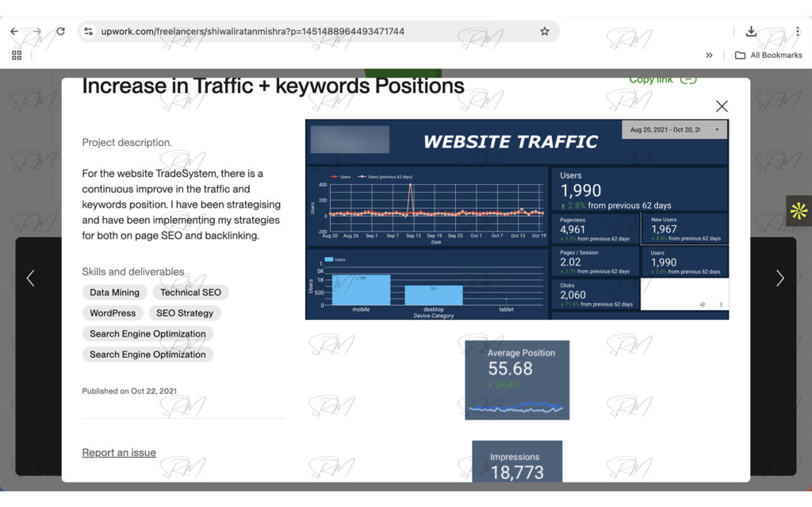Select the SEO Strategy skill tag

184,313
